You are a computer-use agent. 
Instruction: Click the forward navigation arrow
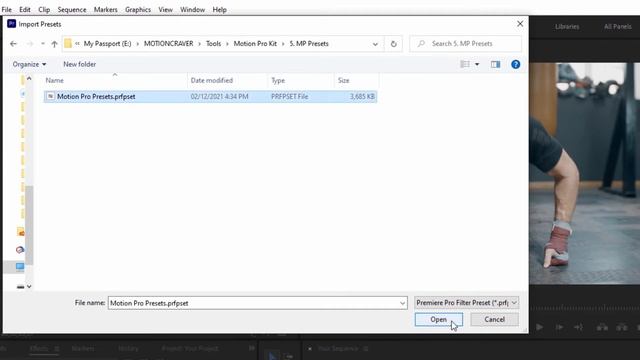click(30, 44)
